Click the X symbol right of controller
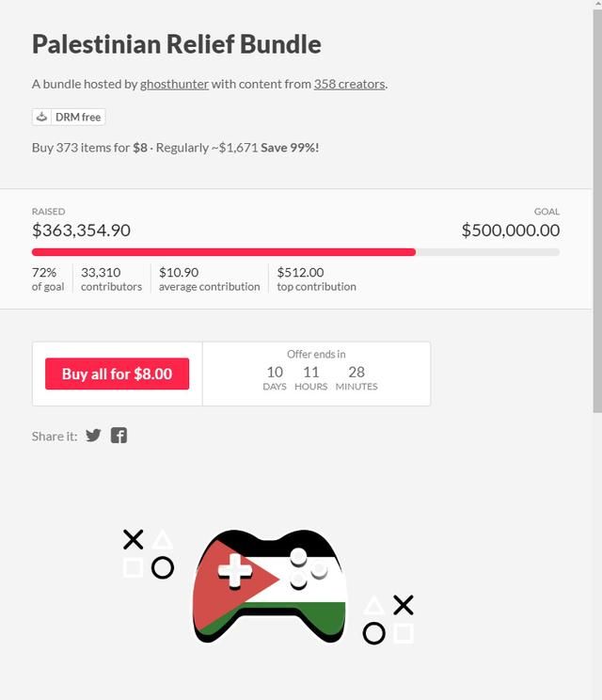The width and height of the screenshot is (602, 700). tap(404, 605)
